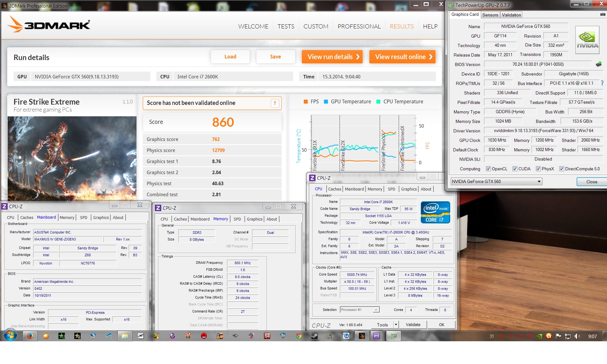Click the Save button in Run details
607x364 pixels.
(275, 57)
